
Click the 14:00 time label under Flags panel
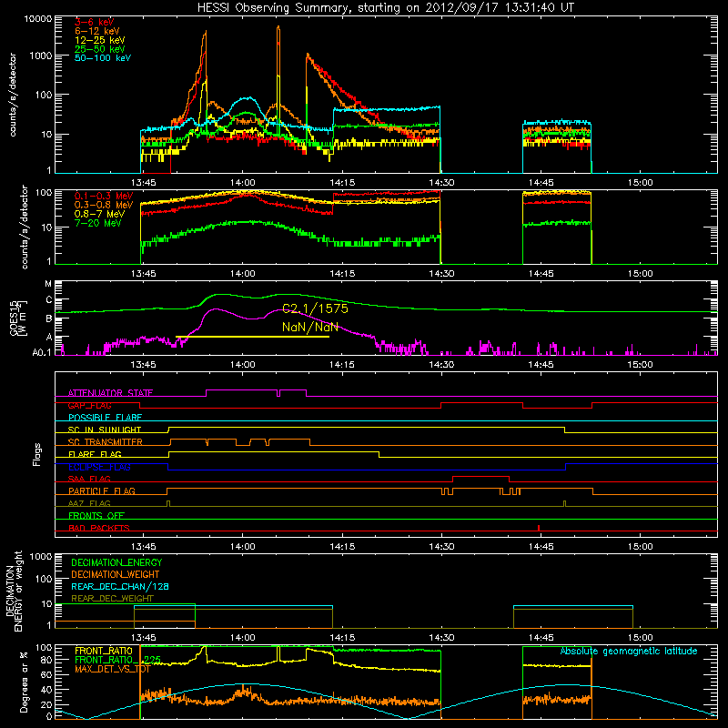(x=242, y=547)
